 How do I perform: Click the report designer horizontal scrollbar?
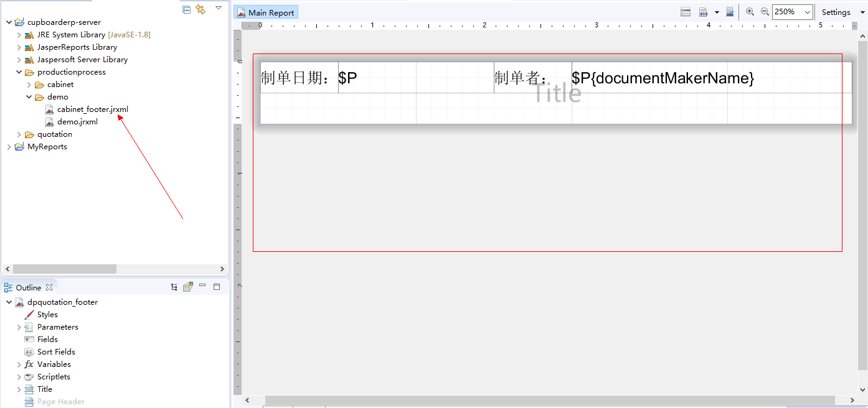tap(550, 401)
